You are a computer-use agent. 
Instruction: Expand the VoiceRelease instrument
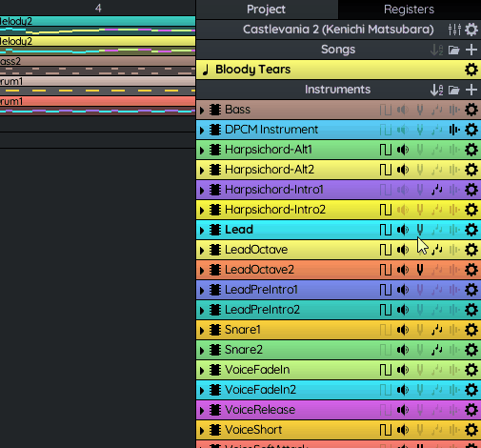point(202,410)
